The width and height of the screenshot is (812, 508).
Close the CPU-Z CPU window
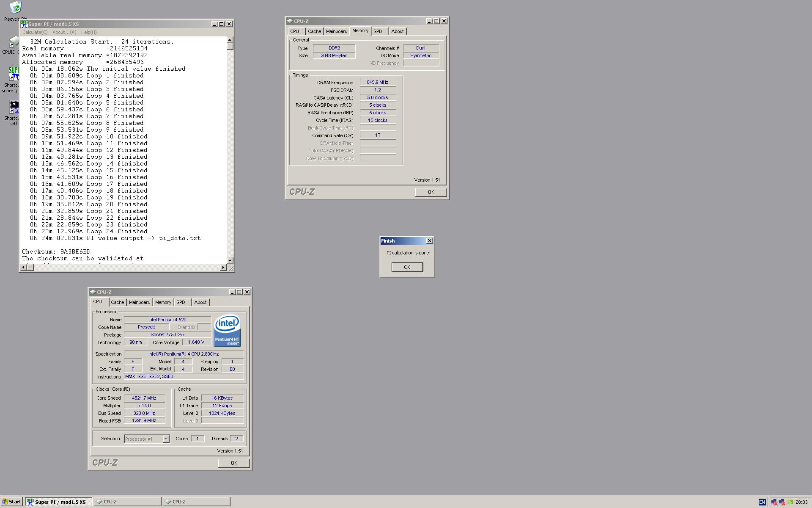click(247, 292)
